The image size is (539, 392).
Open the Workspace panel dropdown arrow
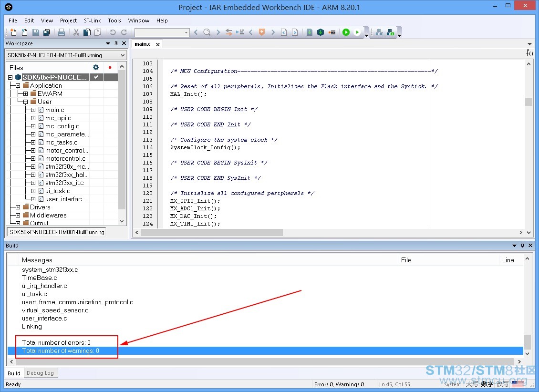108,43
